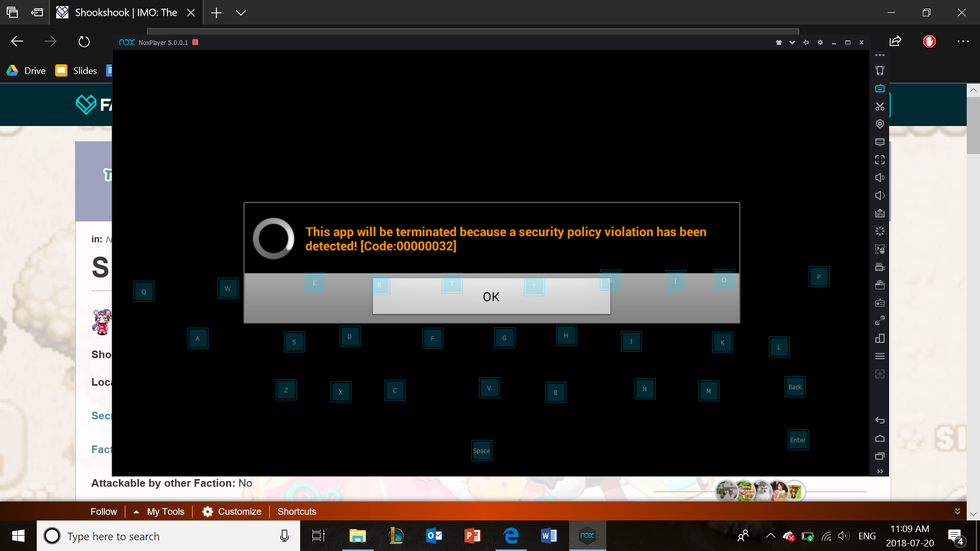Select the Shookshook browser tab

tap(126, 13)
